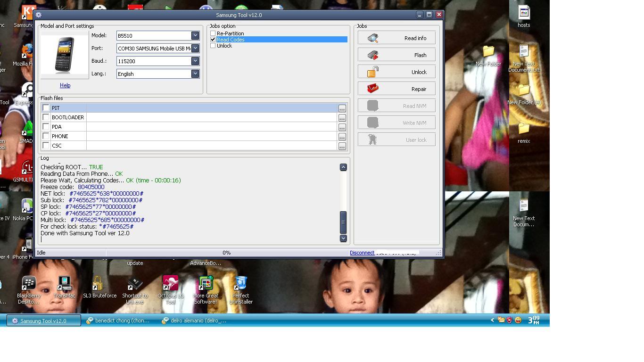Click the log scrollbar up arrow
644x362 pixels.
coord(343,167)
